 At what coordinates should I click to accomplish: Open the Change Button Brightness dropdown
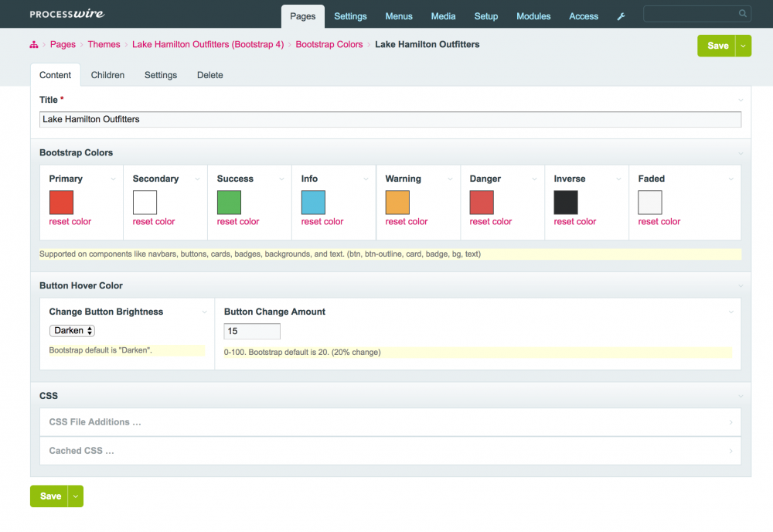click(x=72, y=330)
